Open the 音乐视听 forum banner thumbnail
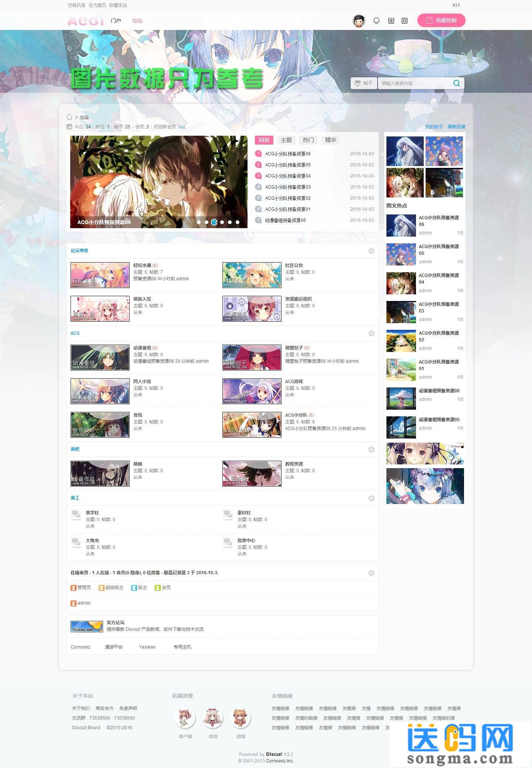Screen dimensions: 532x768 coord(100,425)
